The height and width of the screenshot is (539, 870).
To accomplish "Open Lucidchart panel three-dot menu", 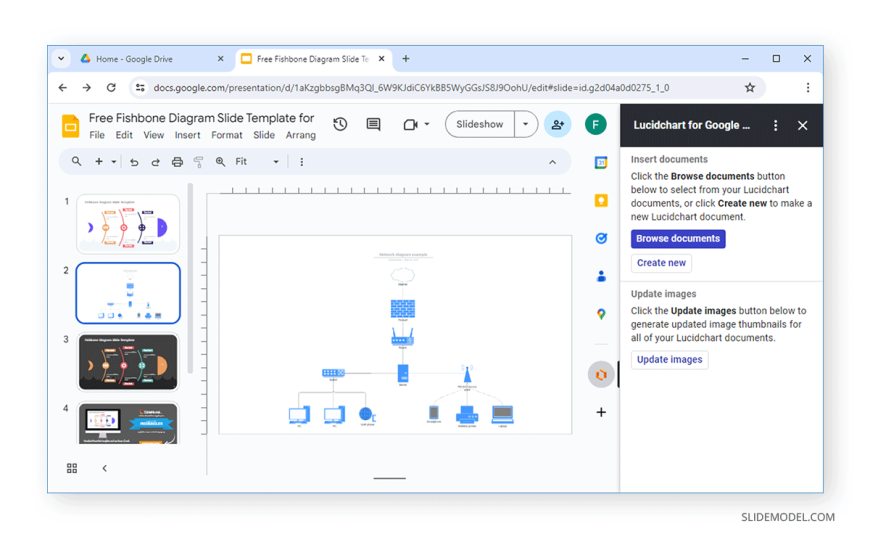I will (x=775, y=125).
